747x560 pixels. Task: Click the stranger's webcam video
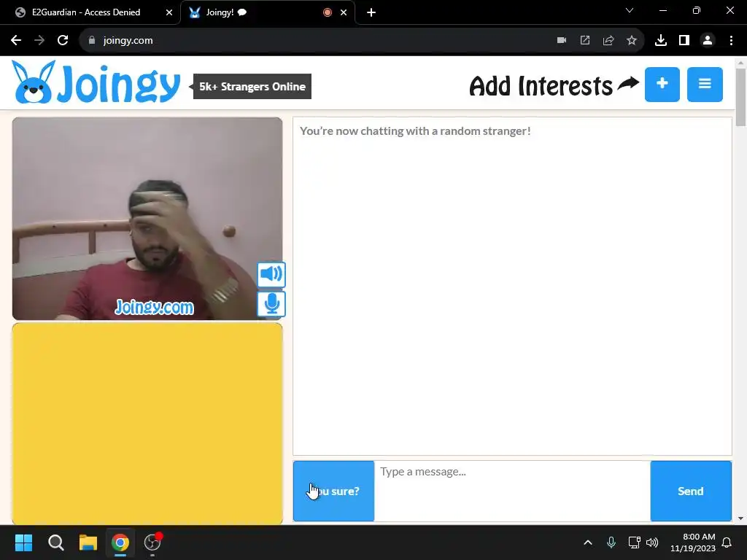[x=147, y=219]
